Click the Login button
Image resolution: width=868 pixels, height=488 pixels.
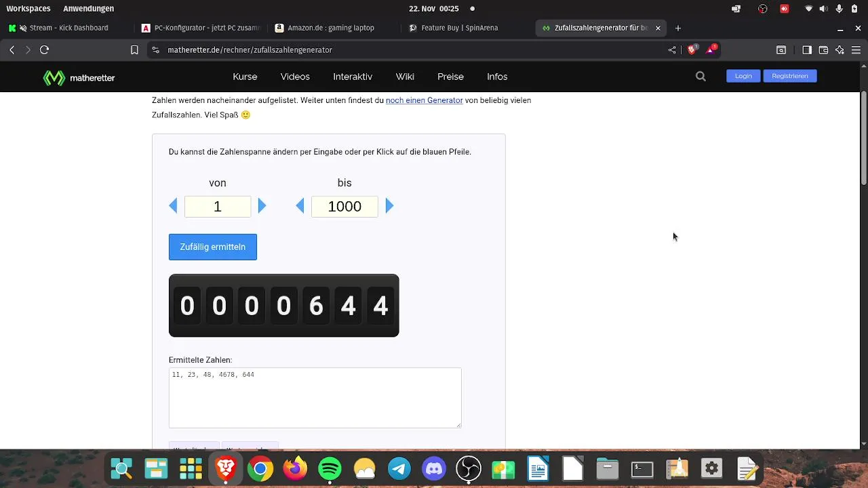point(743,76)
